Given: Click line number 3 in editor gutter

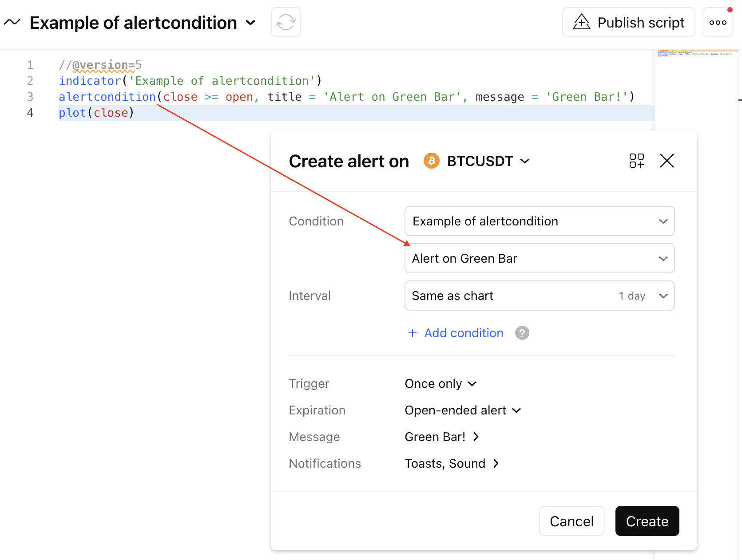Looking at the screenshot, I should (x=30, y=97).
